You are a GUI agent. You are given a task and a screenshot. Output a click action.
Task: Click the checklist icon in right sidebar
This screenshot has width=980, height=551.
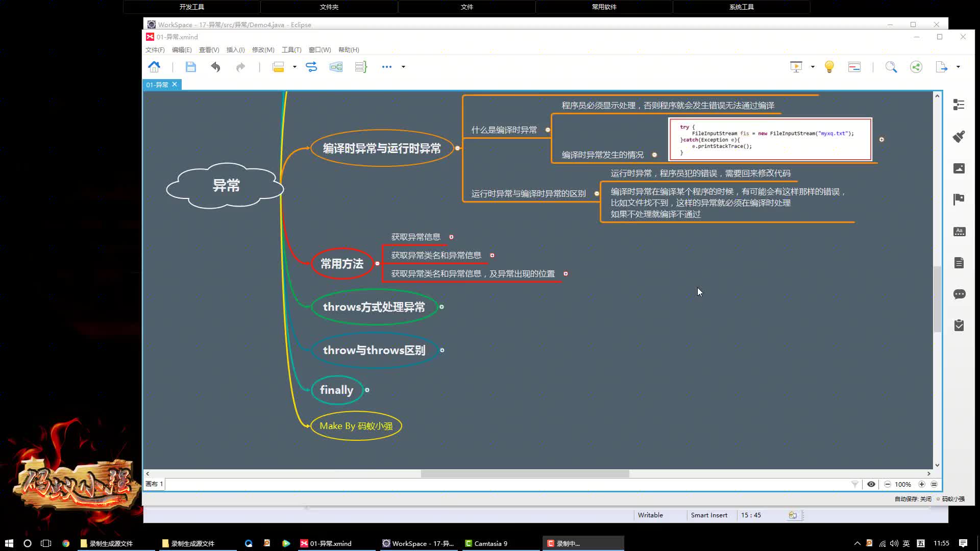point(959,325)
